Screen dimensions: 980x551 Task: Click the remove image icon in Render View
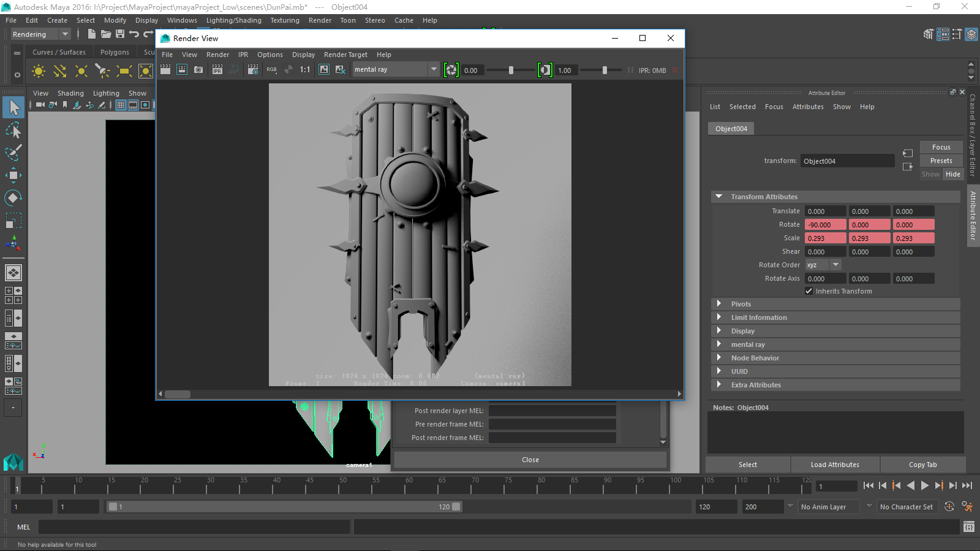click(341, 70)
